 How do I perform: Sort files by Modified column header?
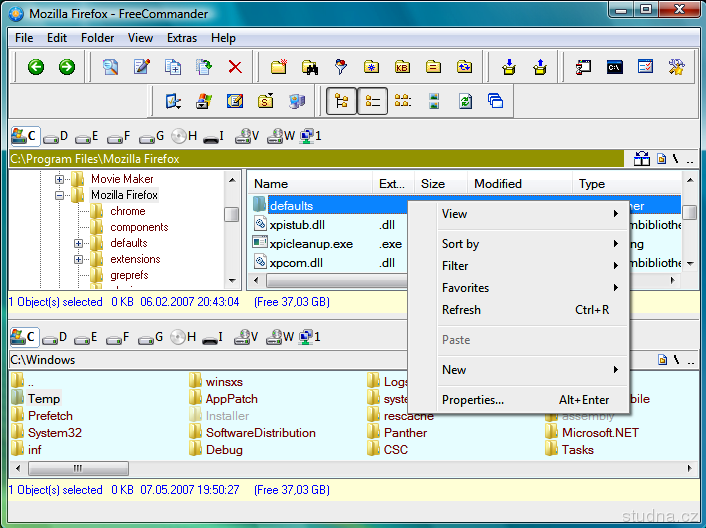point(498,184)
